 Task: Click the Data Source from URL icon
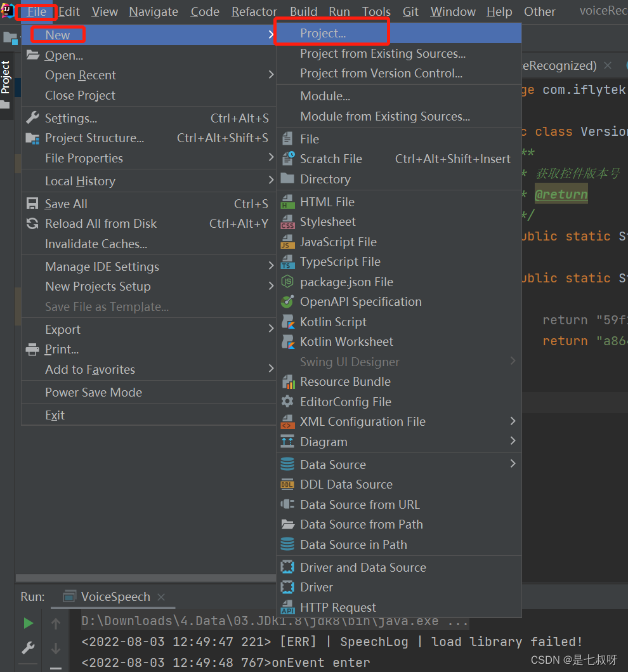coord(287,504)
